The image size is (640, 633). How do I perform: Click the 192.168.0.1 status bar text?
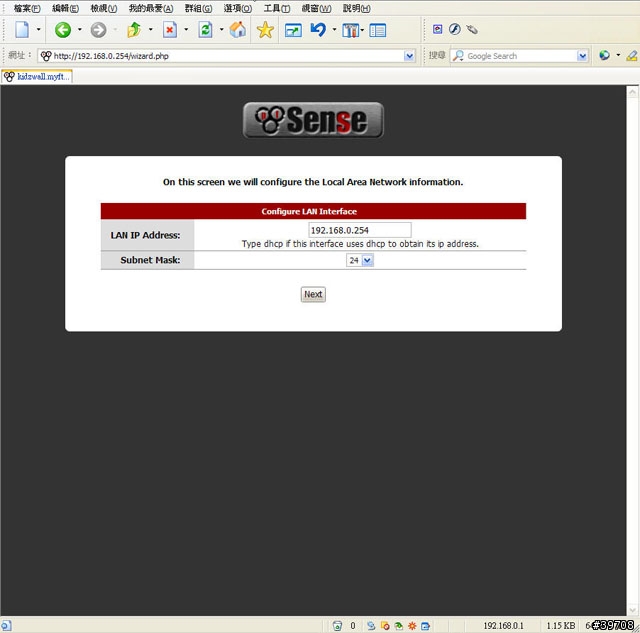[x=503, y=626]
